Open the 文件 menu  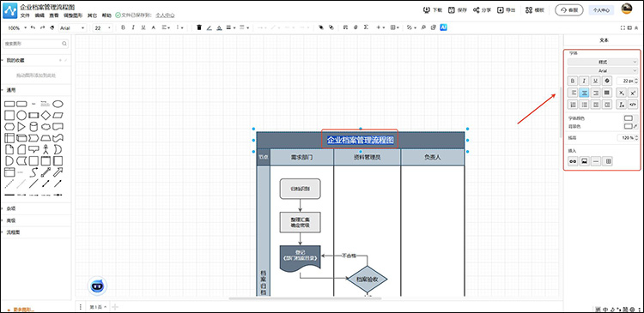[25, 15]
